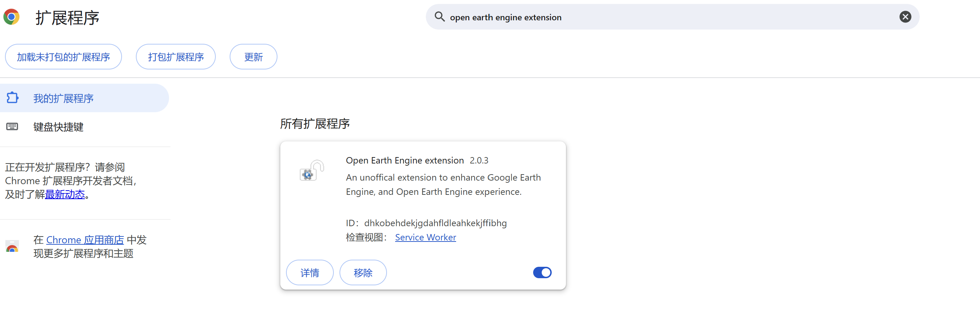Click the Chrome Web Store icon in sidebar
Viewport: 980px width, 322px height.
pyautogui.click(x=12, y=246)
